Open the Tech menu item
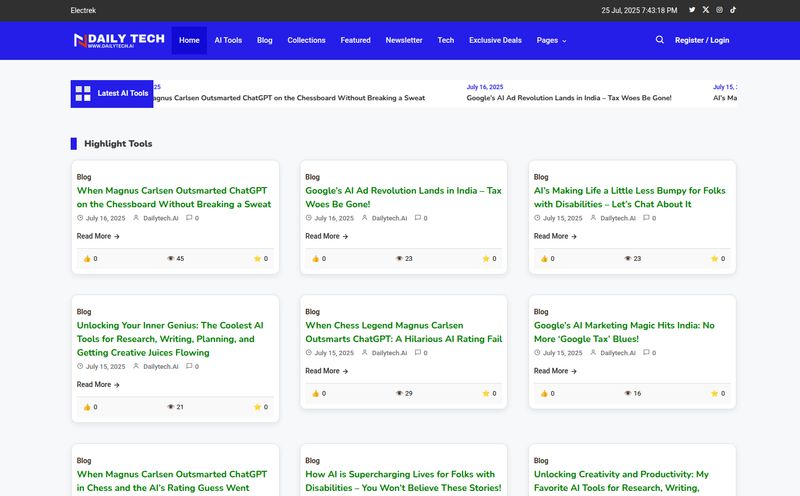Image resolution: width=800 pixels, height=496 pixels. click(x=445, y=40)
